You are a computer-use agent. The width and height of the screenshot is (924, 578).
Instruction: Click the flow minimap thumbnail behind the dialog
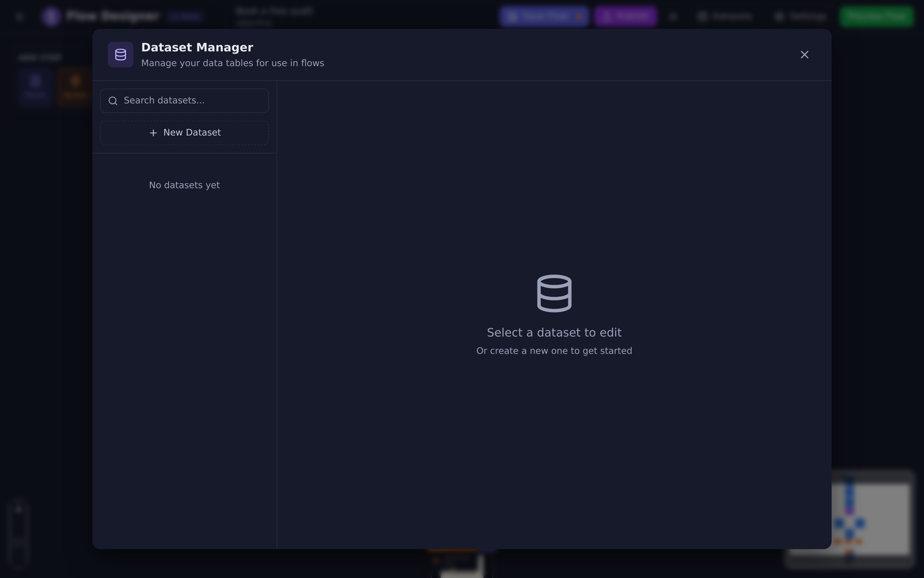click(849, 519)
